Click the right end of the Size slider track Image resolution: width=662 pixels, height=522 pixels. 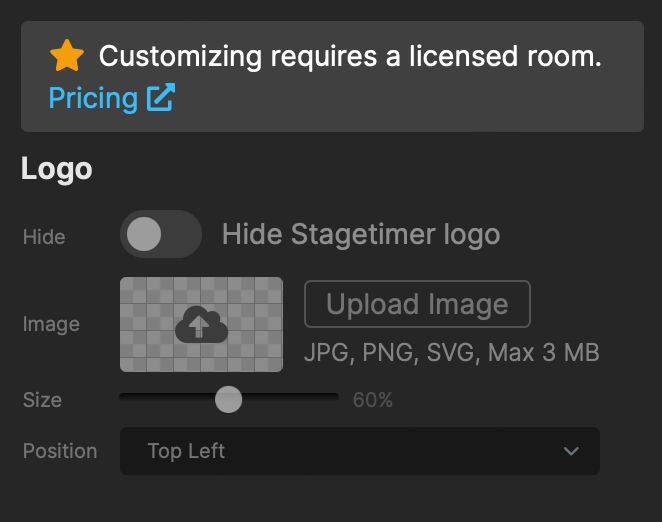(x=334, y=397)
